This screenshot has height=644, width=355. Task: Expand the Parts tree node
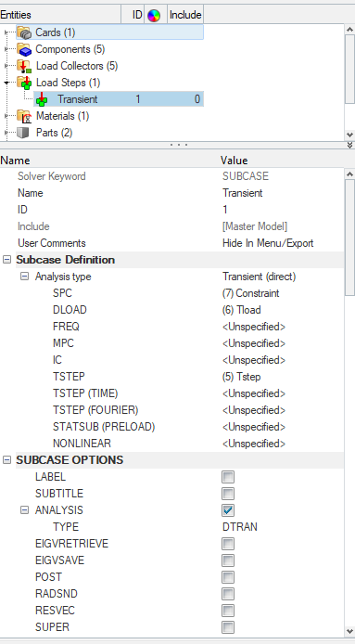coord(6,133)
